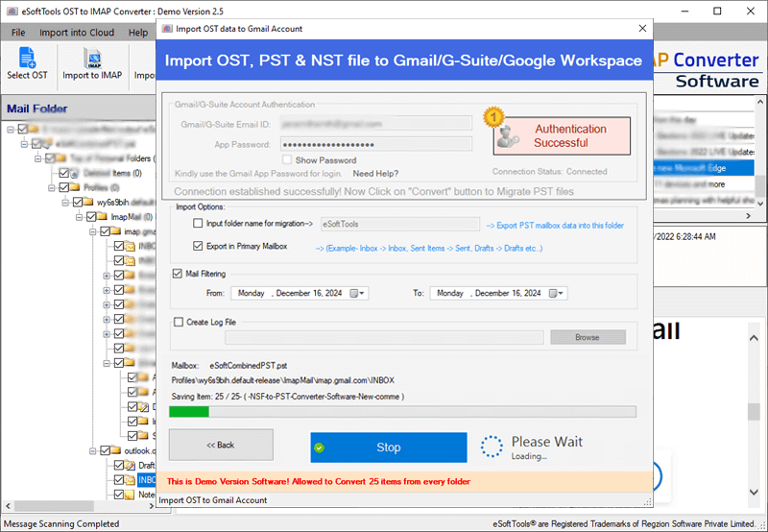Image resolution: width=768 pixels, height=532 pixels.
Task: Uncheck the Note folder checkbox
Action: coord(118,495)
